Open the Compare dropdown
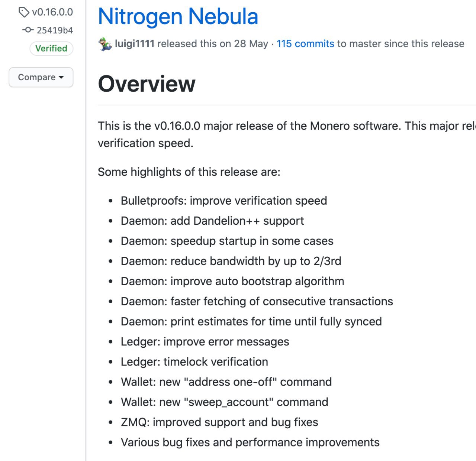This screenshot has width=476, height=461. (x=41, y=77)
